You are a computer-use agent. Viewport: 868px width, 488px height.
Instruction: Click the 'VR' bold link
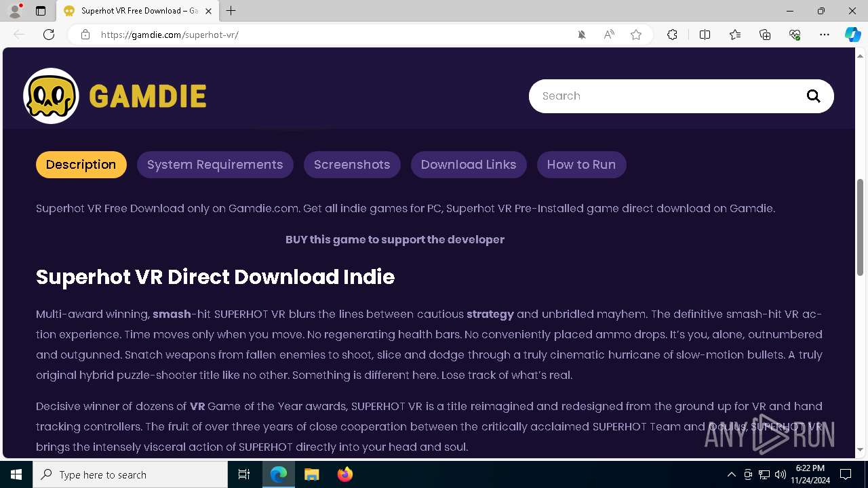pos(197,406)
